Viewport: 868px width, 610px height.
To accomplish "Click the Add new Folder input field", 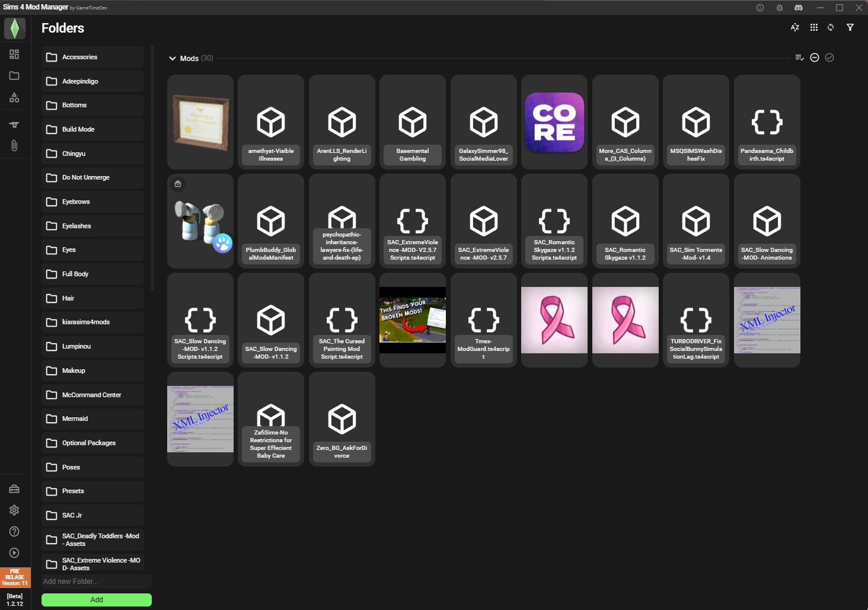I will [x=97, y=582].
